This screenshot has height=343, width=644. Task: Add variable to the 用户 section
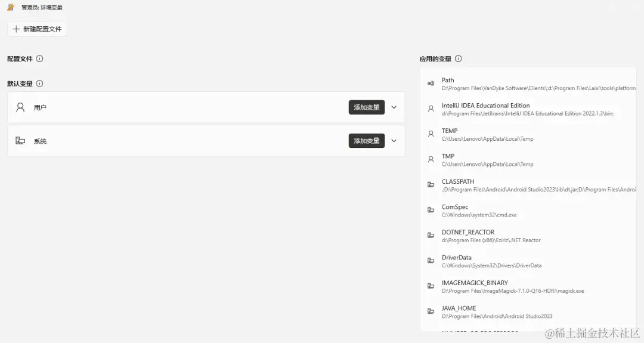pyautogui.click(x=366, y=107)
